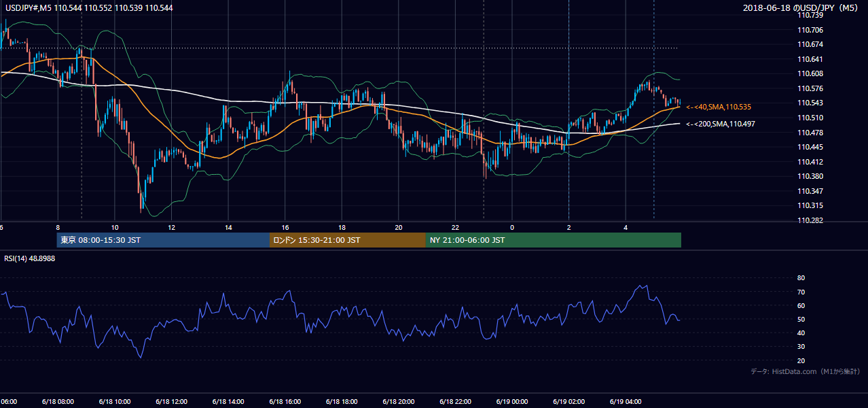Click RSI scale value 40
868x408 pixels.
pos(801,333)
